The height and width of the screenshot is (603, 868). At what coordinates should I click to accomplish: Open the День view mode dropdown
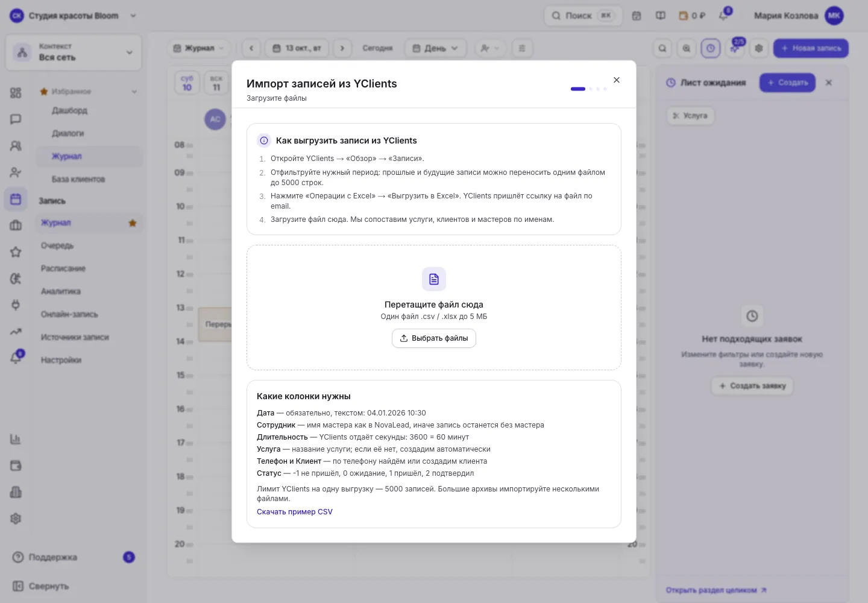tap(435, 48)
